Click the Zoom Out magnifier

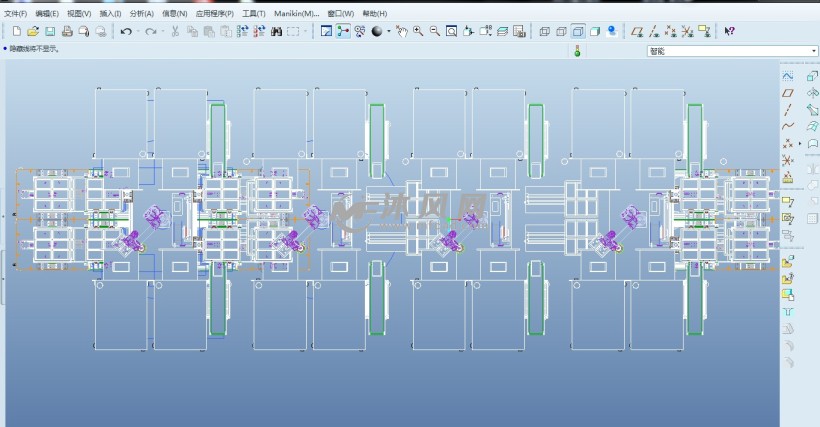435,32
